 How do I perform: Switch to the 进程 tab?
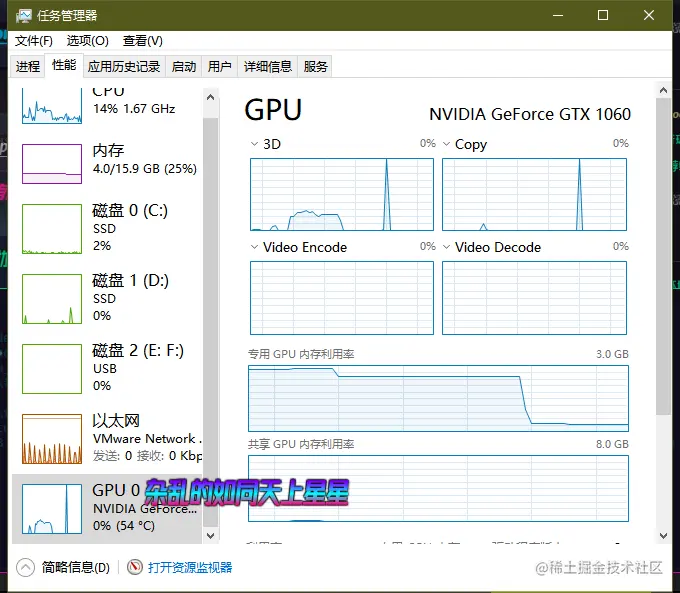coord(28,66)
